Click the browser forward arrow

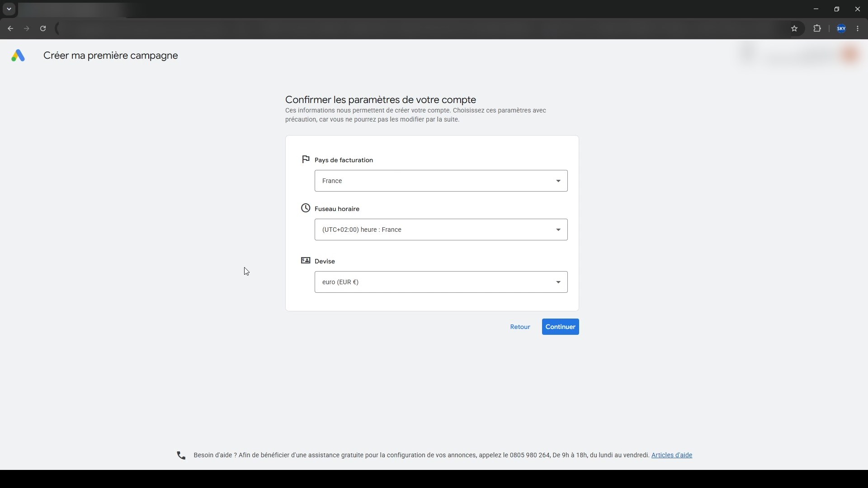[x=27, y=28]
